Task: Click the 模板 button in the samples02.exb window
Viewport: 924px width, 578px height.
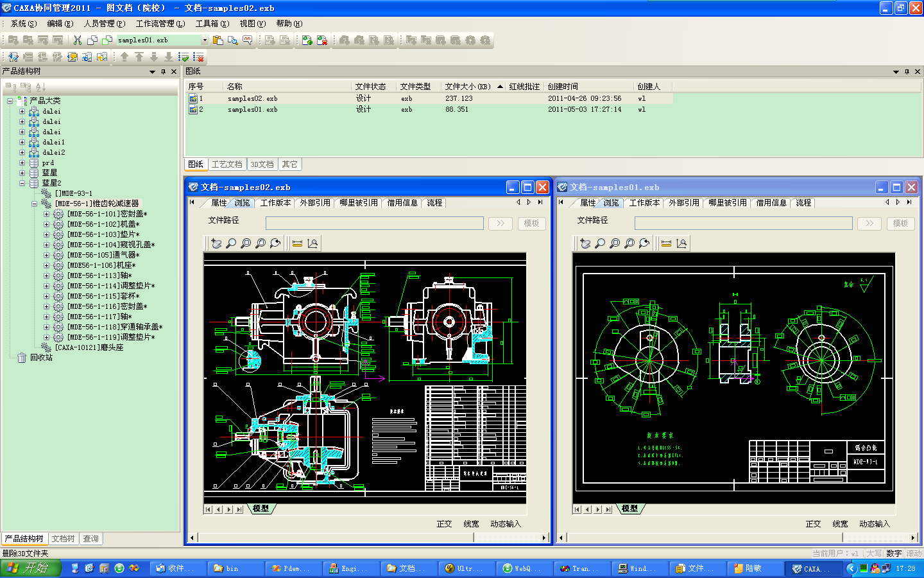Action: pos(531,223)
